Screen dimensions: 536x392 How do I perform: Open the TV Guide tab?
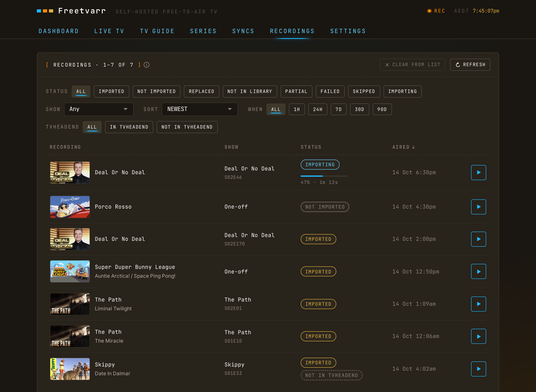pos(157,31)
